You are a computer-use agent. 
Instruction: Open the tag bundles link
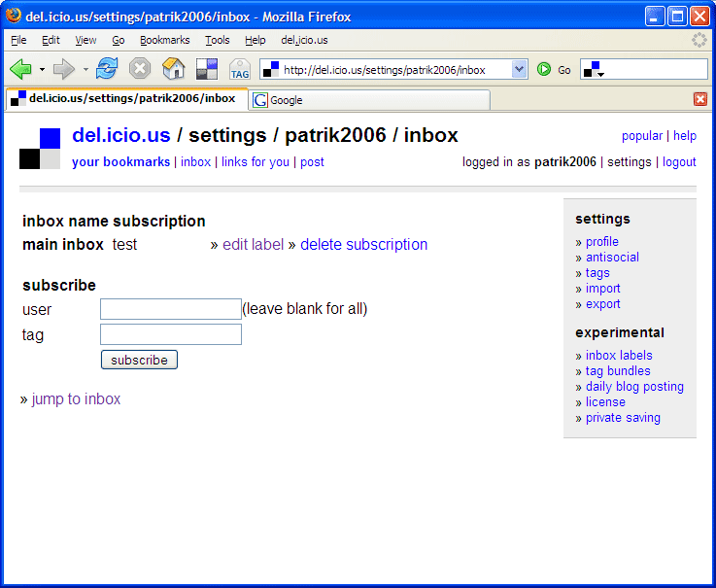coord(618,371)
